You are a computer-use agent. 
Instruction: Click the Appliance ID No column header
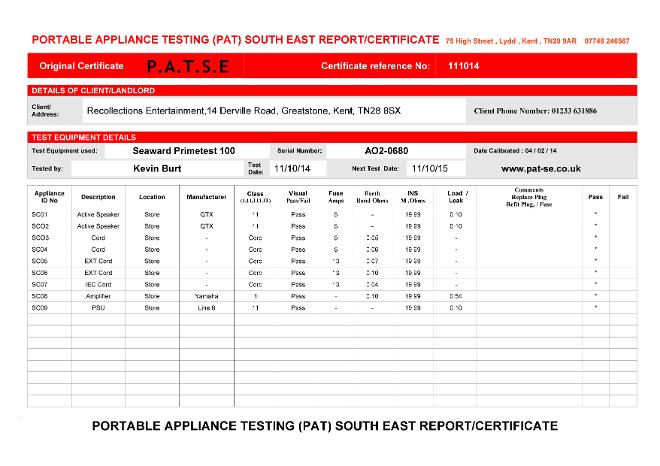49,196
